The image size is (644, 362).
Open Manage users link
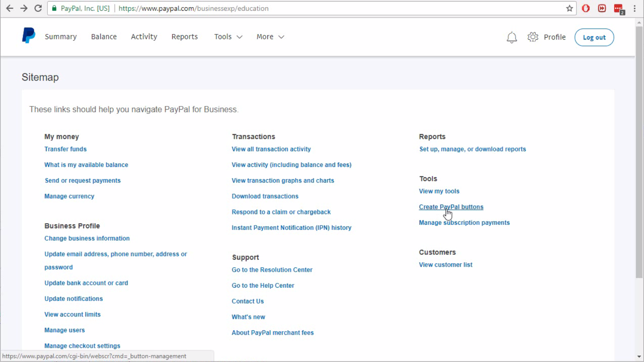[x=65, y=330]
